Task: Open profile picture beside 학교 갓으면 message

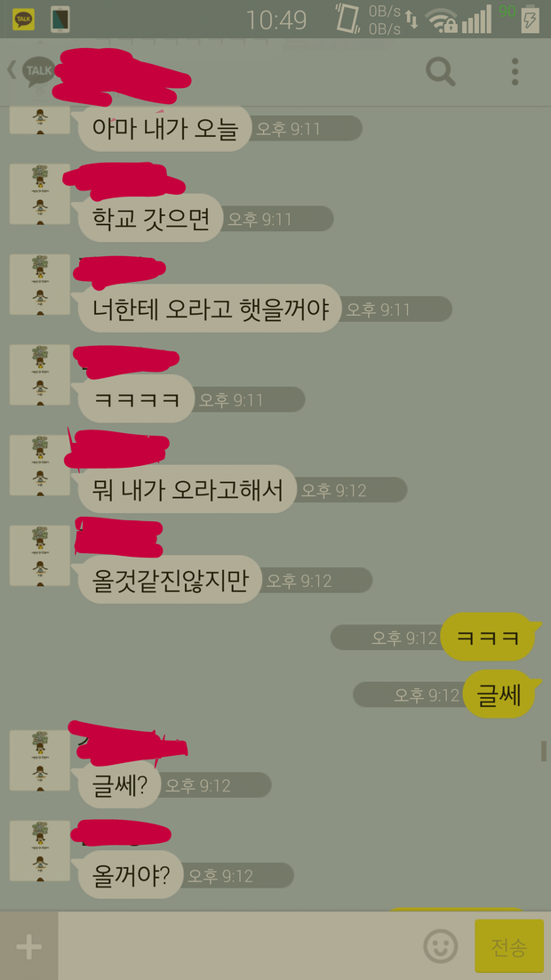Action: point(39,194)
